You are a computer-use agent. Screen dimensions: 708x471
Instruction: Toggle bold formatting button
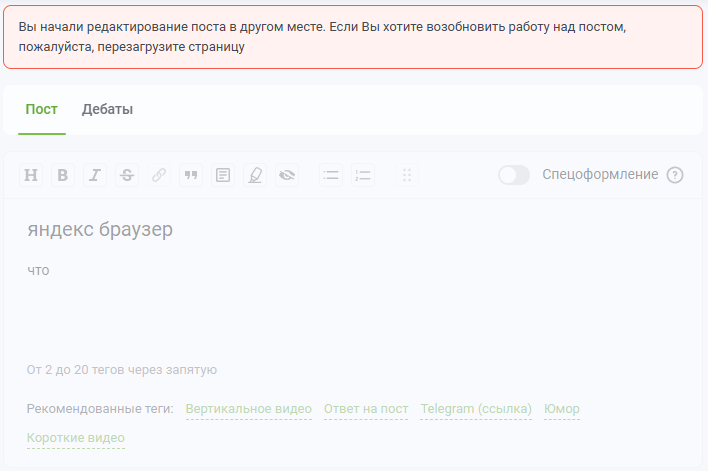click(x=63, y=175)
